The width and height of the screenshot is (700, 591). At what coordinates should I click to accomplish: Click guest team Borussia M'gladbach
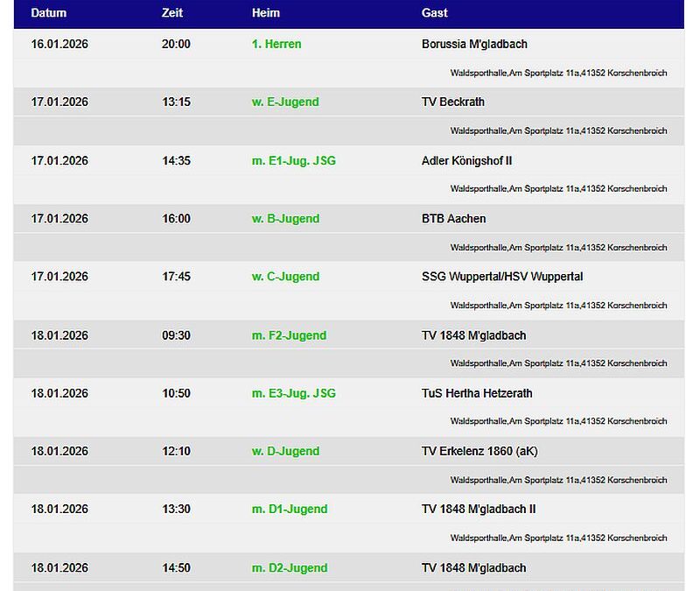[474, 44]
